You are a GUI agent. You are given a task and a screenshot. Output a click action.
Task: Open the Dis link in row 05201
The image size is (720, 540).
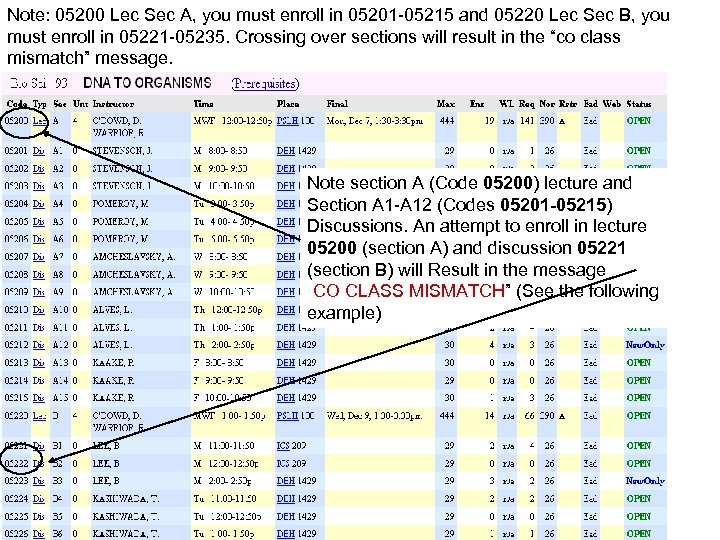pos(39,151)
